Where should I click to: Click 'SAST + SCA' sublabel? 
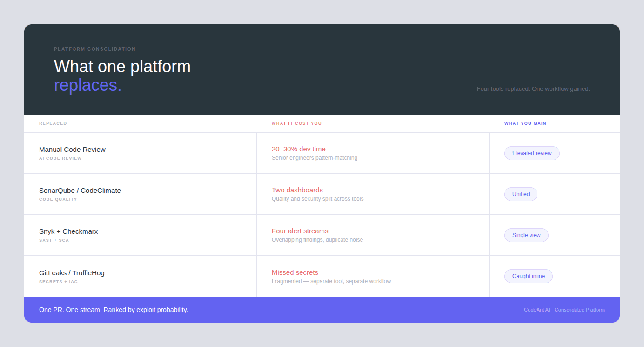coord(54,240)
